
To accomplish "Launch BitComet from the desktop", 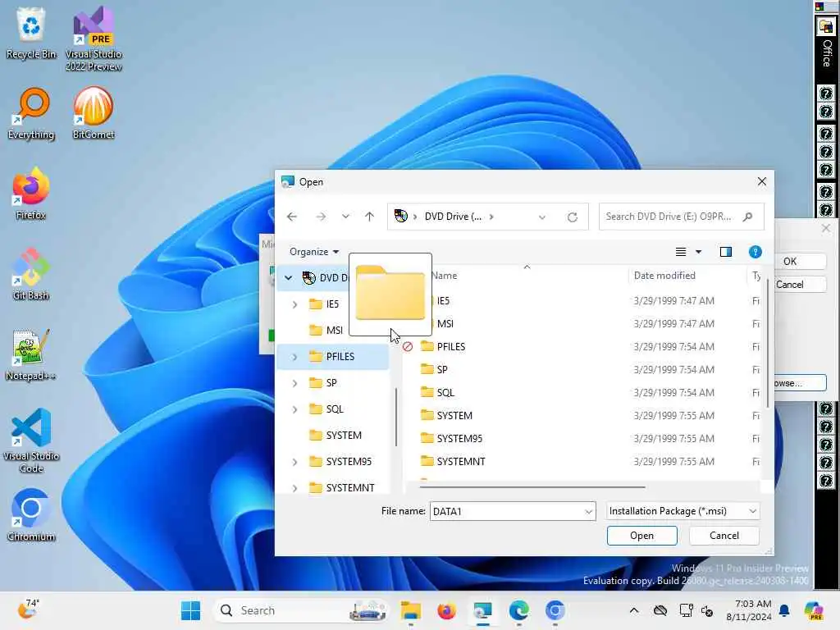I will coord(94,113).
